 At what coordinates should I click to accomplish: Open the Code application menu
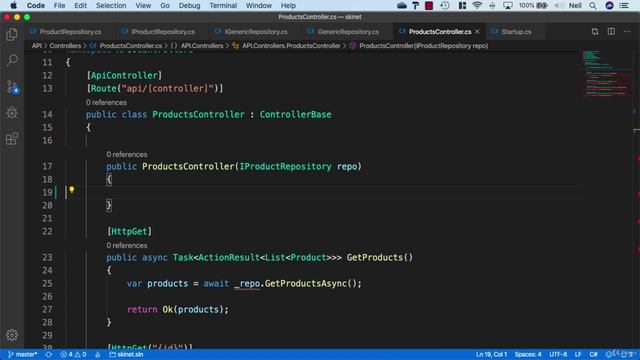(36, 5)
